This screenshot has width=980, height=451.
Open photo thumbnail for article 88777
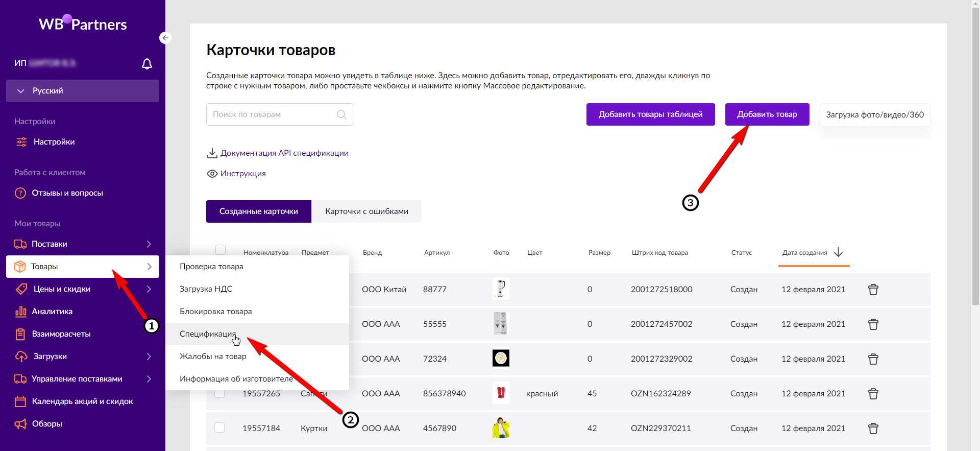[x=501, y=289]
